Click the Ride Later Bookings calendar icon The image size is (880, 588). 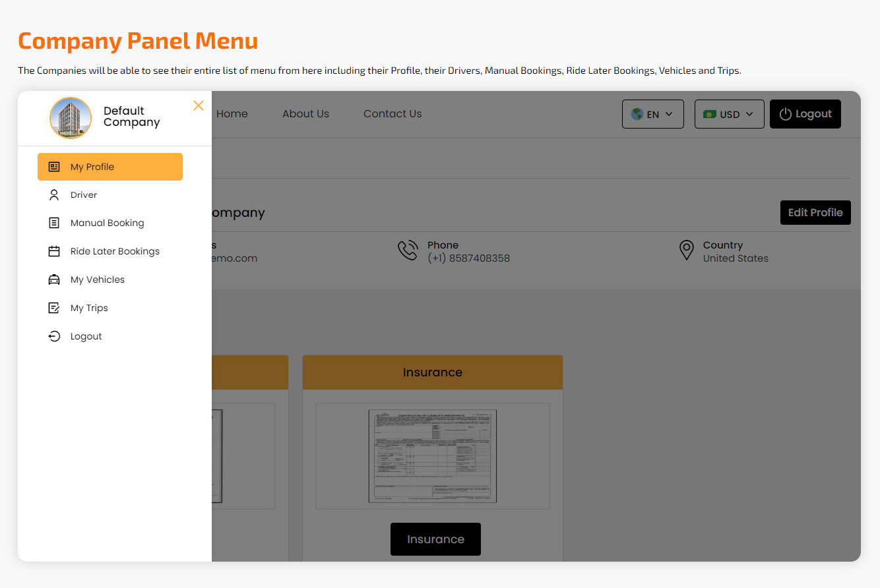pos(54,251)
